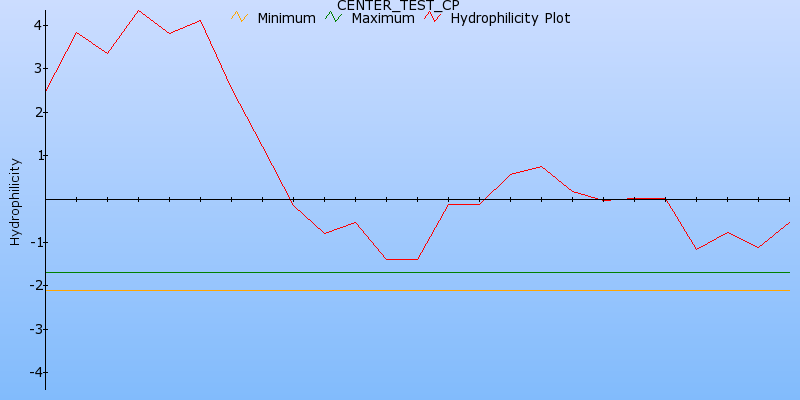Image resolution: width=800 pixels, height=400 pixels.
Task: Click the vertical Hydrophilicity axis label
Action: [x=15, y=201]
